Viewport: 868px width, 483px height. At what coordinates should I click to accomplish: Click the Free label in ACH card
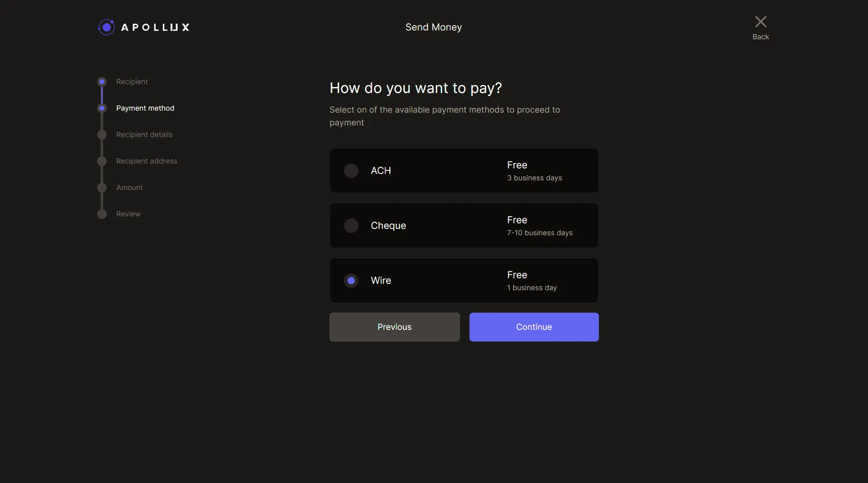(517, 165)
